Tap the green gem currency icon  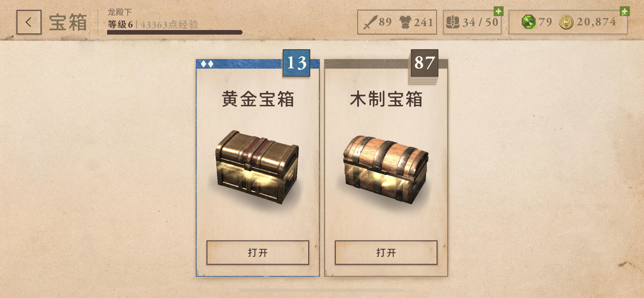(529, 22)
